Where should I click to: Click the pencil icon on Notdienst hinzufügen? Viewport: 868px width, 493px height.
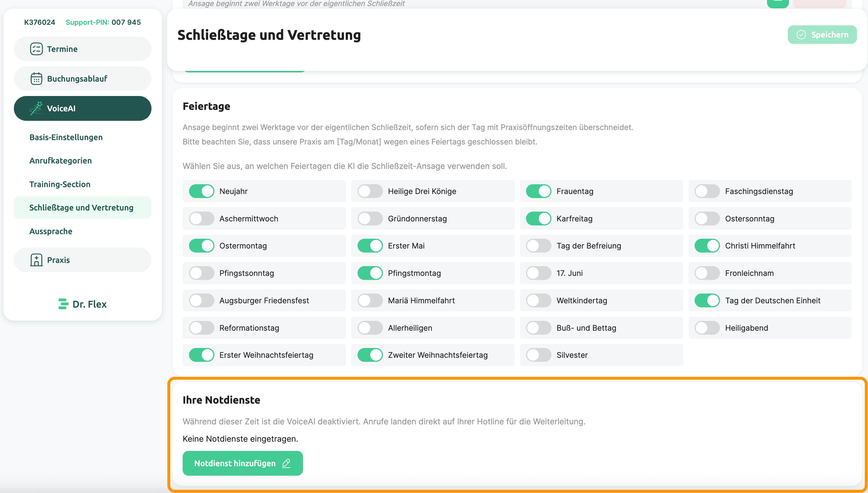286,463
